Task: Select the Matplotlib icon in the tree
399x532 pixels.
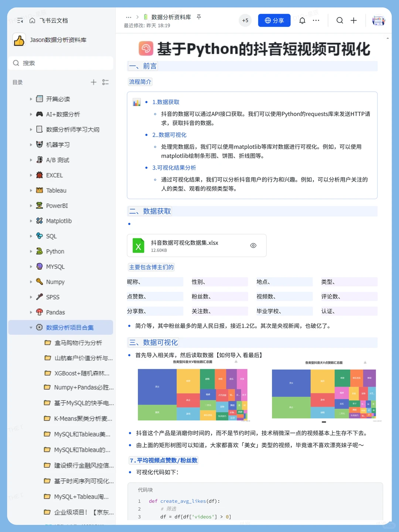Action: 40,221
